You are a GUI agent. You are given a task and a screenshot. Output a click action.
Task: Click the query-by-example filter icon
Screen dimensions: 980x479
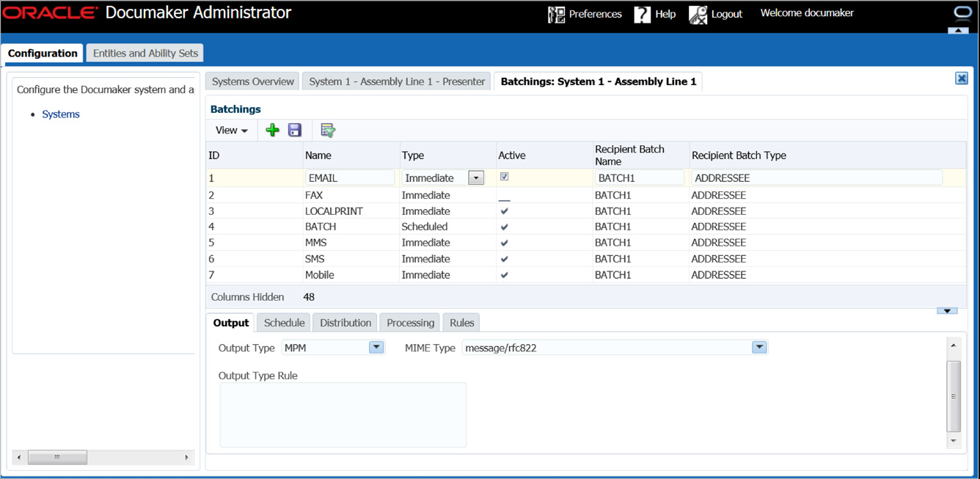(x=327, y=130)
